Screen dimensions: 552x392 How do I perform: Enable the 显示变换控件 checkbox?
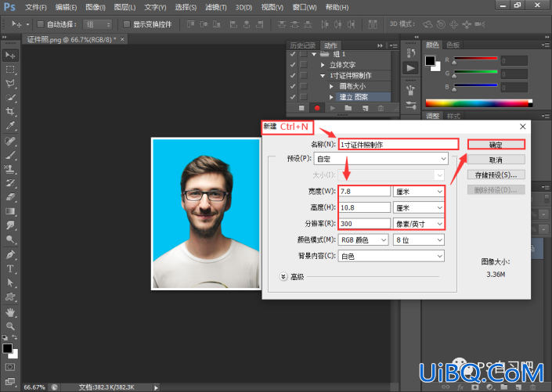[x=126, y=24]
